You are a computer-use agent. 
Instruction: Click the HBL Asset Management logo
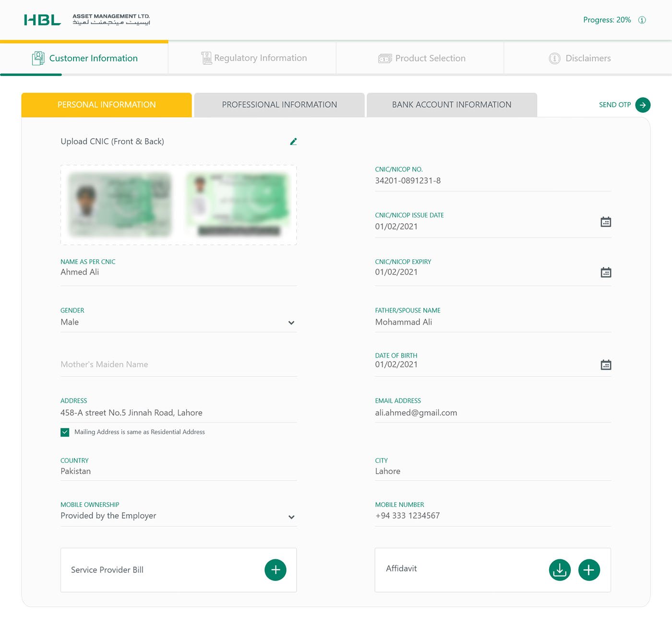click(x=87, y=20)
